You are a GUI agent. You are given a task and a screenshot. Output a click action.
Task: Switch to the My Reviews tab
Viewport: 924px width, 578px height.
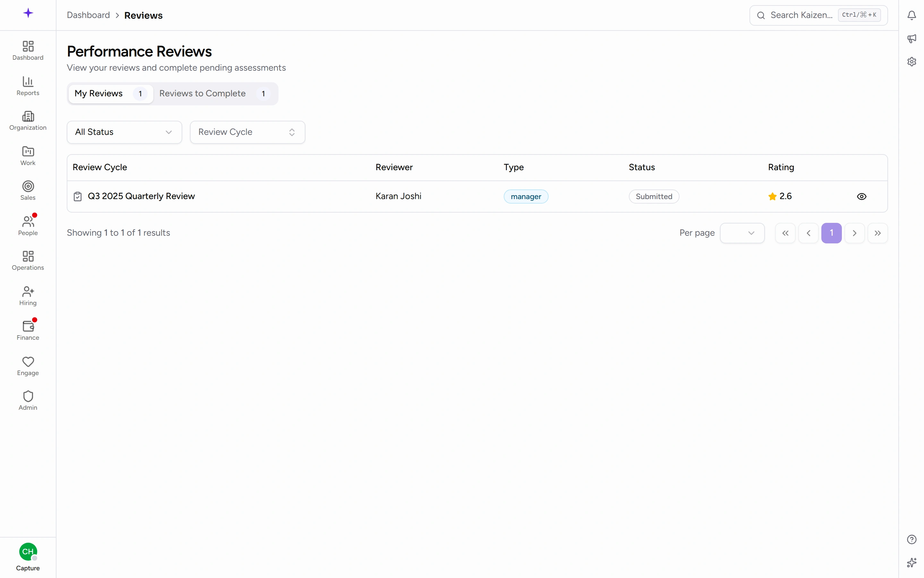click(x=111, y=94)
